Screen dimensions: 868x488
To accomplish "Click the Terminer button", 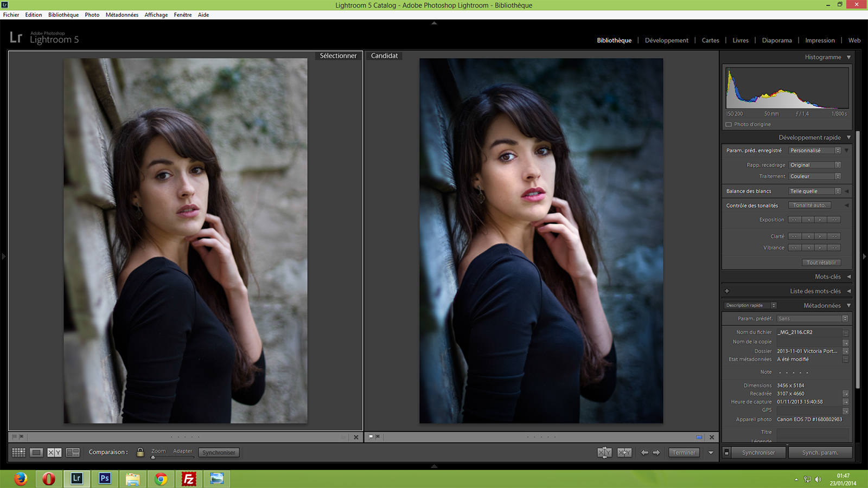I will tap(684, 452).
